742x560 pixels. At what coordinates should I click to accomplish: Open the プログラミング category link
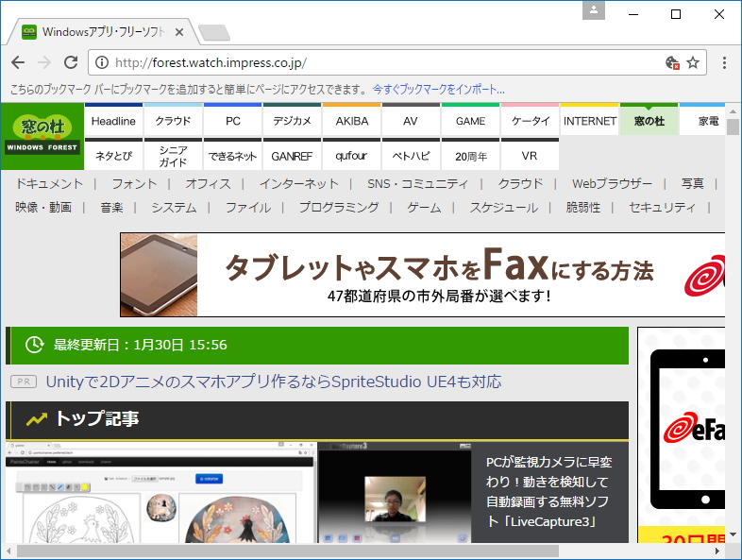click(339, 208)
